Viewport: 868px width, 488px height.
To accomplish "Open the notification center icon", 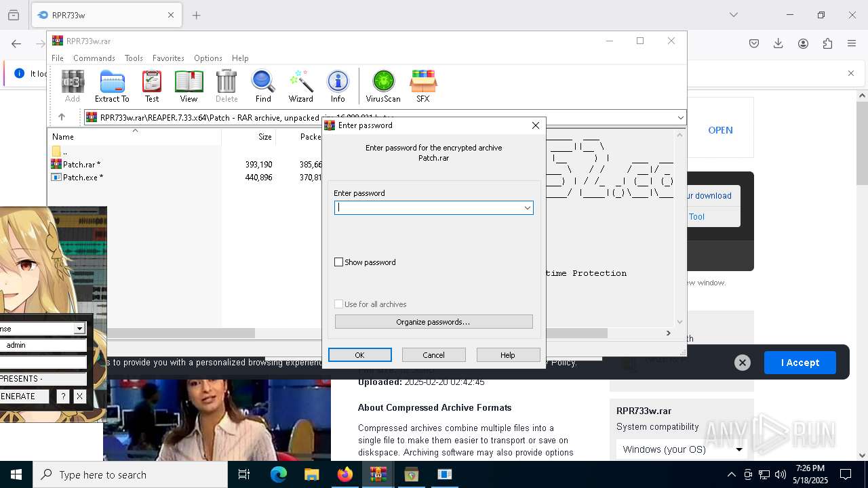I will 846,474.
